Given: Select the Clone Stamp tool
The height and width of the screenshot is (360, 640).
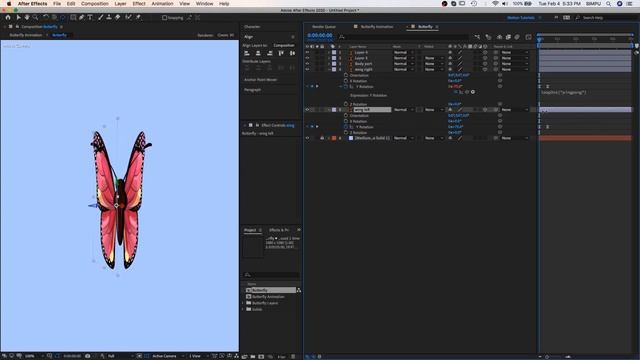Looking at the screenshot, I should pos(109,18).
